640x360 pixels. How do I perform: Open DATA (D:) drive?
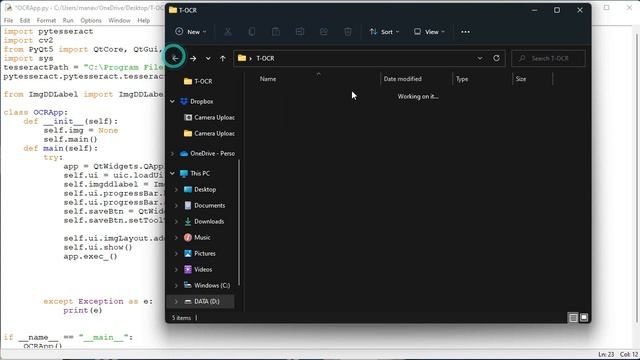[x=202, y=301]
